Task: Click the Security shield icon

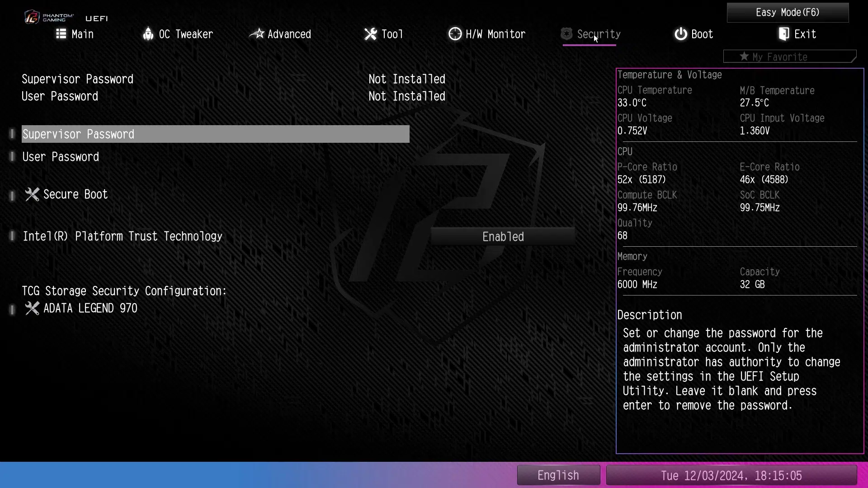Action: coord(566,34)
